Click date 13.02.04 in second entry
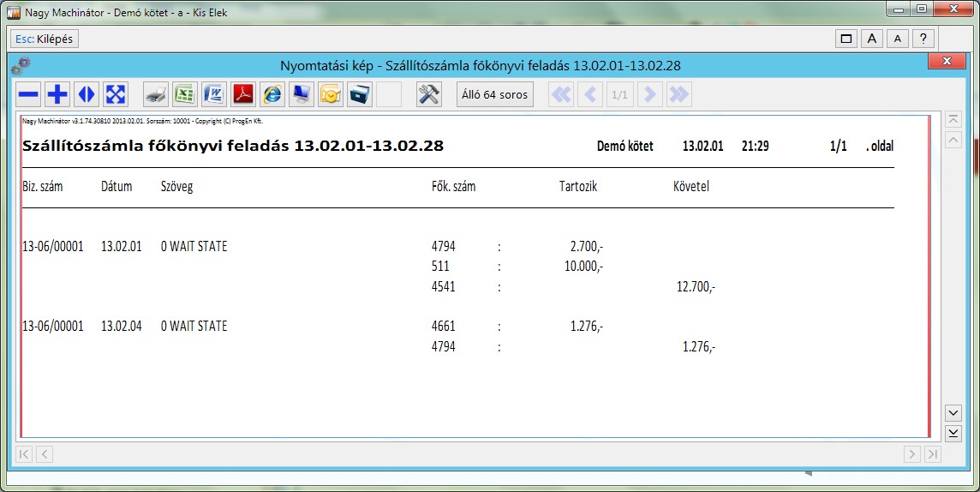Viewport: 980px width, 492px height. tap(122, 327)
